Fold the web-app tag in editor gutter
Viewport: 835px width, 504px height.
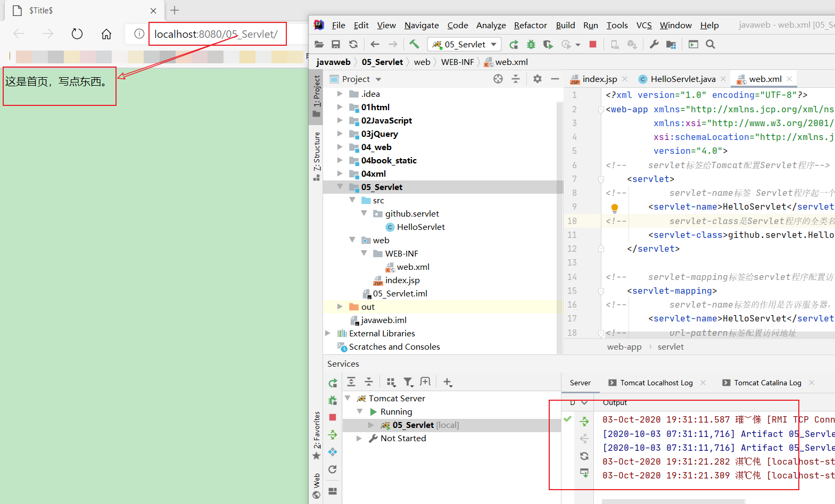[601, 110]
